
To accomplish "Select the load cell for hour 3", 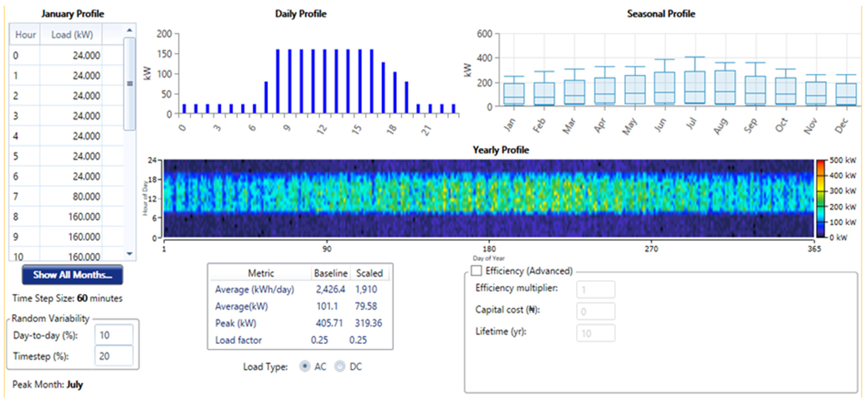I will (71, 116).
